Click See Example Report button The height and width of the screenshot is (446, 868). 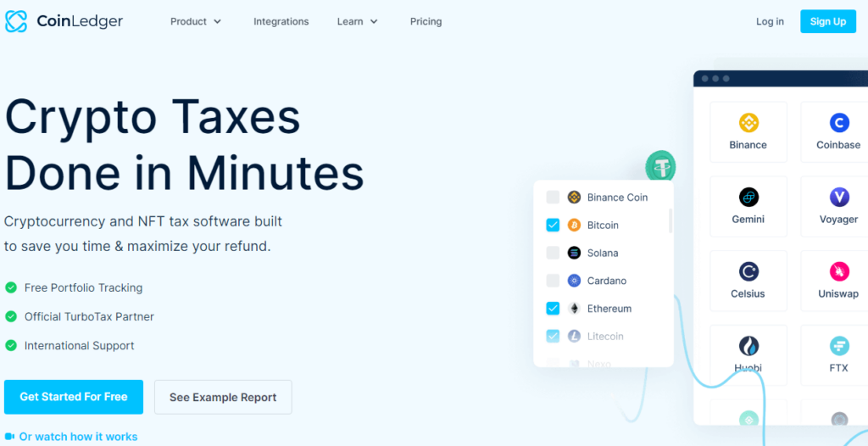click(223, 397)
